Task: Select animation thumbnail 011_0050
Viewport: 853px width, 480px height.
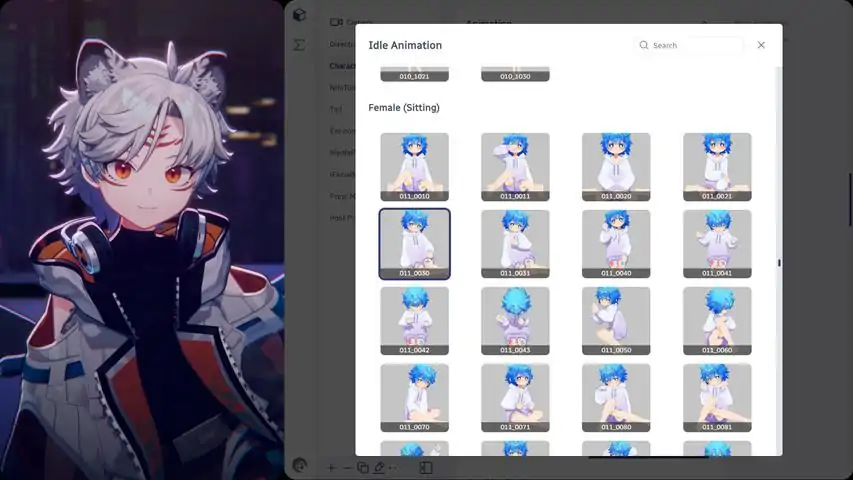Action: point(616,321)
